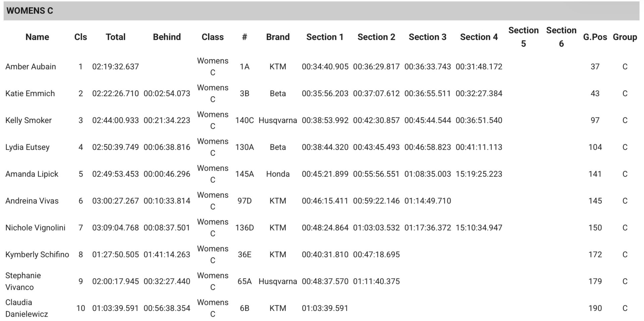Click the G.Pos column header
Screen dimensions: 644x321
(595, 37)
